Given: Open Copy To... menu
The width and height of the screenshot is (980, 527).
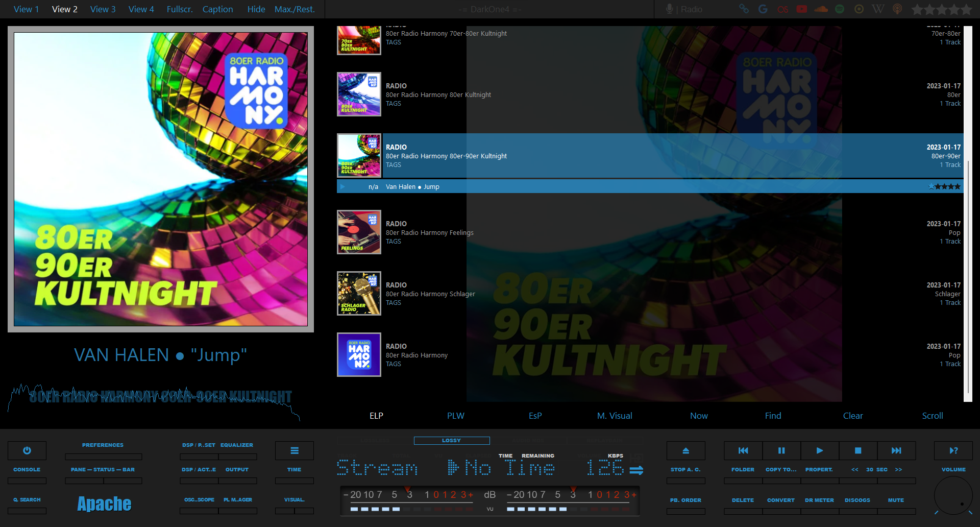Looking at the screenshot, I should pyautogui.click(x=781, y=470).
